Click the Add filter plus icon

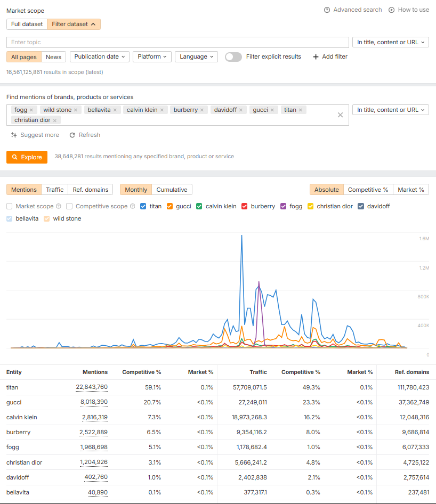click(316, 57)
